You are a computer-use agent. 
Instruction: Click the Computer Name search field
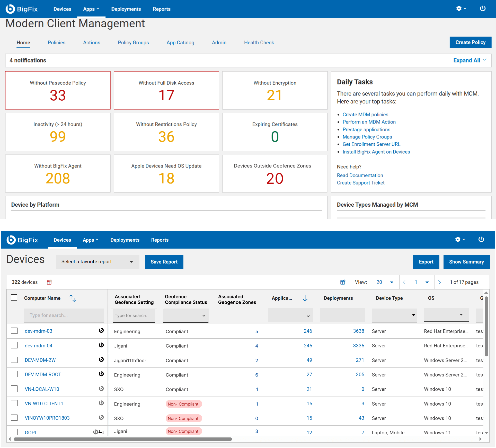(x=64, y=315)
